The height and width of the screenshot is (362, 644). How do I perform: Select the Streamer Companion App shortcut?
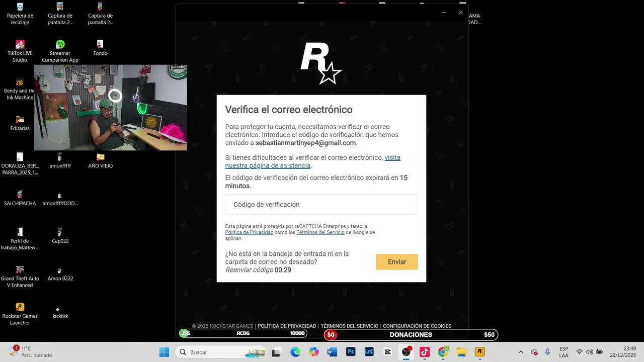coord(60,51)
